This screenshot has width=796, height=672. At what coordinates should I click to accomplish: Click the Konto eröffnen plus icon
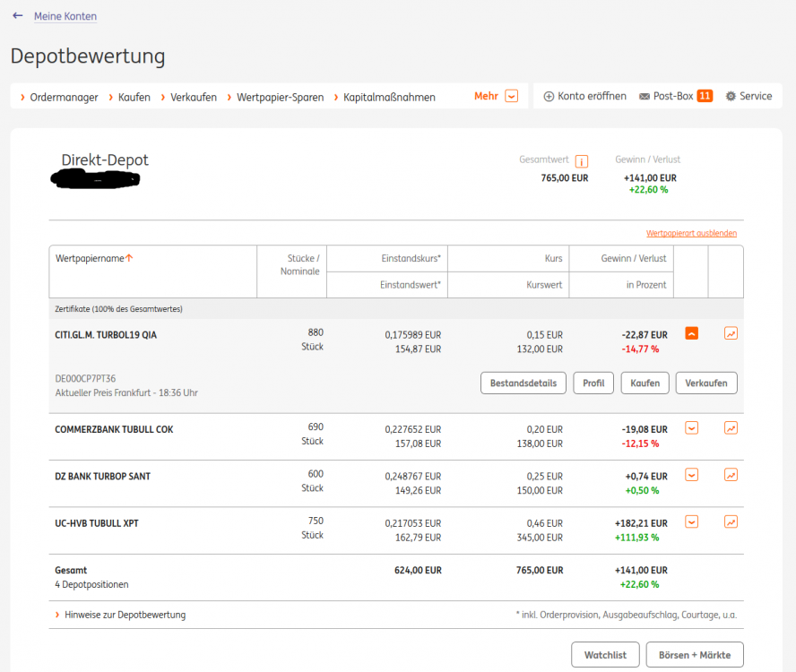(549, 97)
